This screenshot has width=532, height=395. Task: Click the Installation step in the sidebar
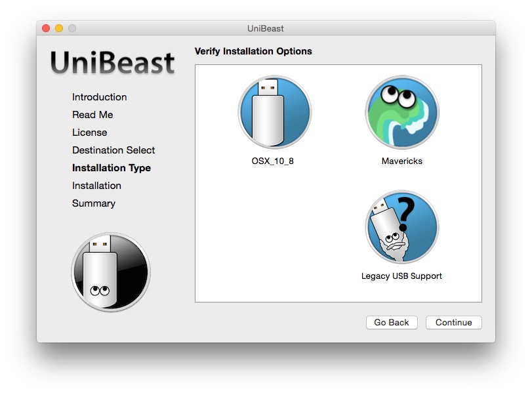96,186
